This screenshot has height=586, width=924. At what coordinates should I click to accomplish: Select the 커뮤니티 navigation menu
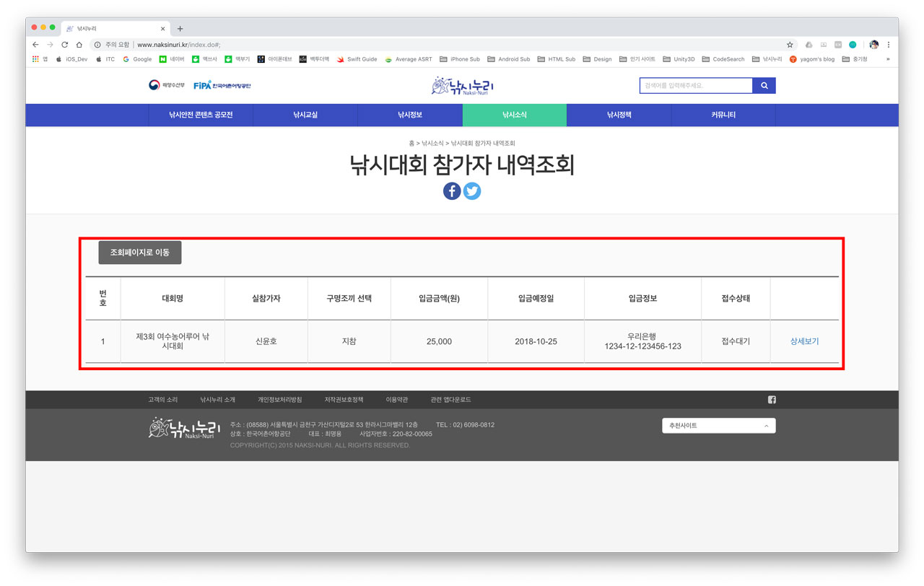(723, 115)
